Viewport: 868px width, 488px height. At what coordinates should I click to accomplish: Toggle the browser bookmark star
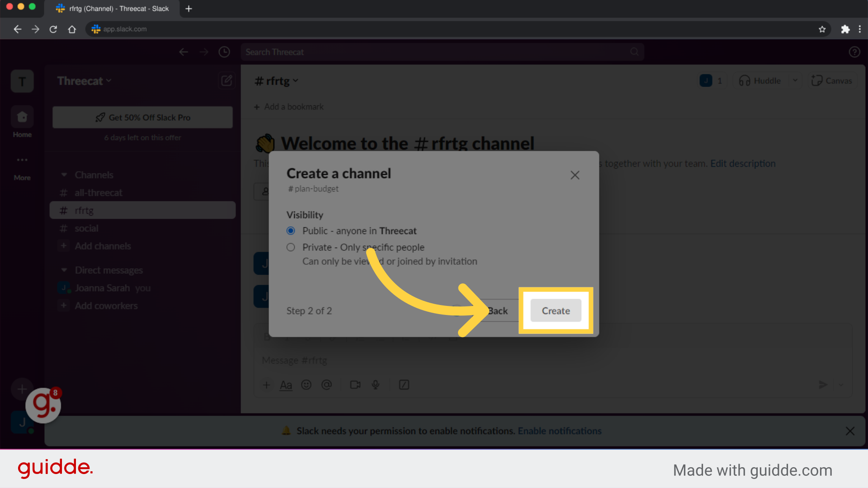point(822,29)
